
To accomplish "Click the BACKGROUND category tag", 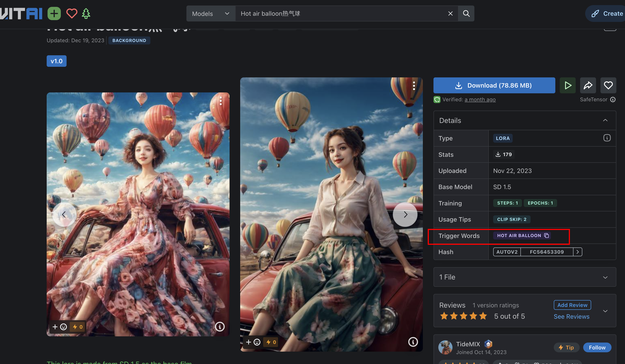I will click(129, 40).
